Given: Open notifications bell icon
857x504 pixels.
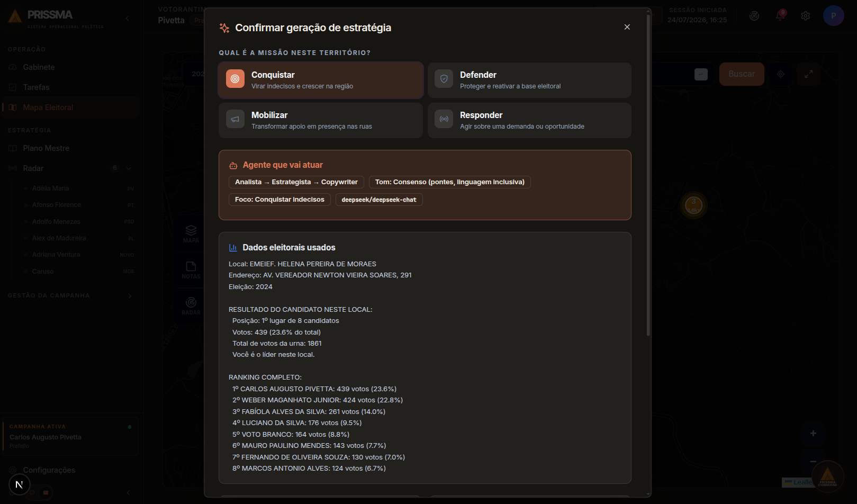Looking at the screenshot, I should 780,16.
